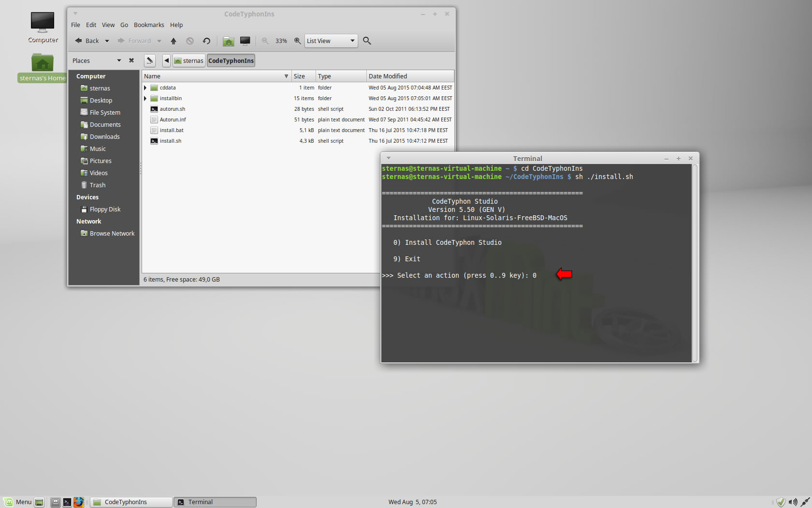Open the Help menu
This screenshot has height=508, width=812.
176,25
